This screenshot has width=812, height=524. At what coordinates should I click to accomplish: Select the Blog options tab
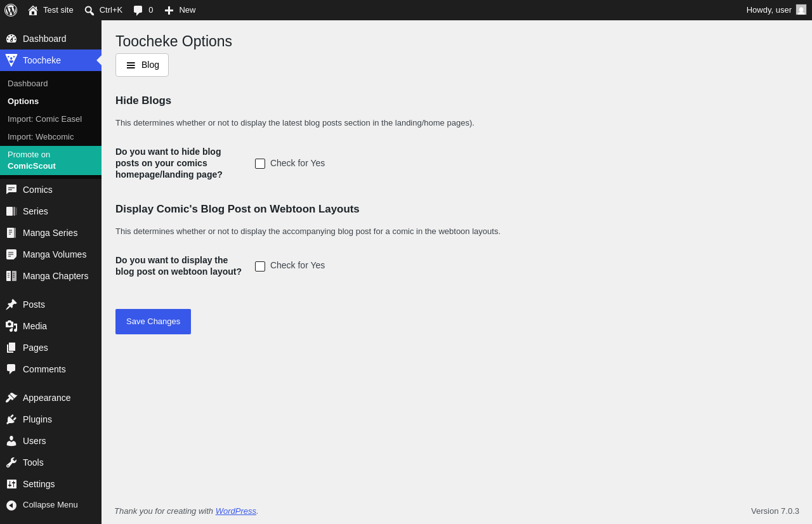point(142,65)
